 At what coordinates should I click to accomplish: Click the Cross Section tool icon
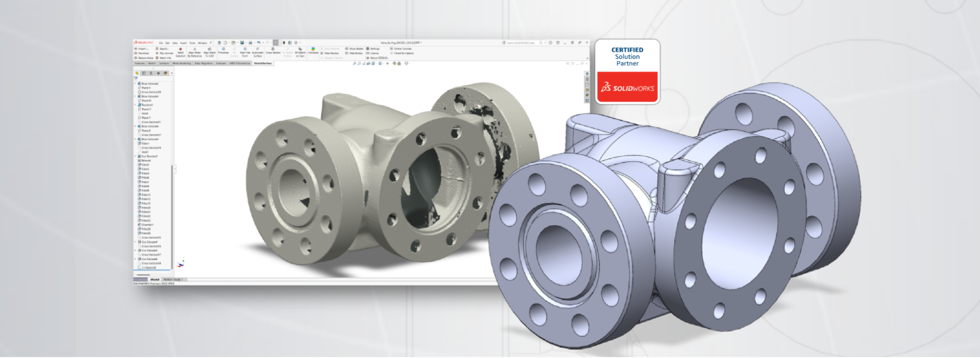click(x=273, y=49)
